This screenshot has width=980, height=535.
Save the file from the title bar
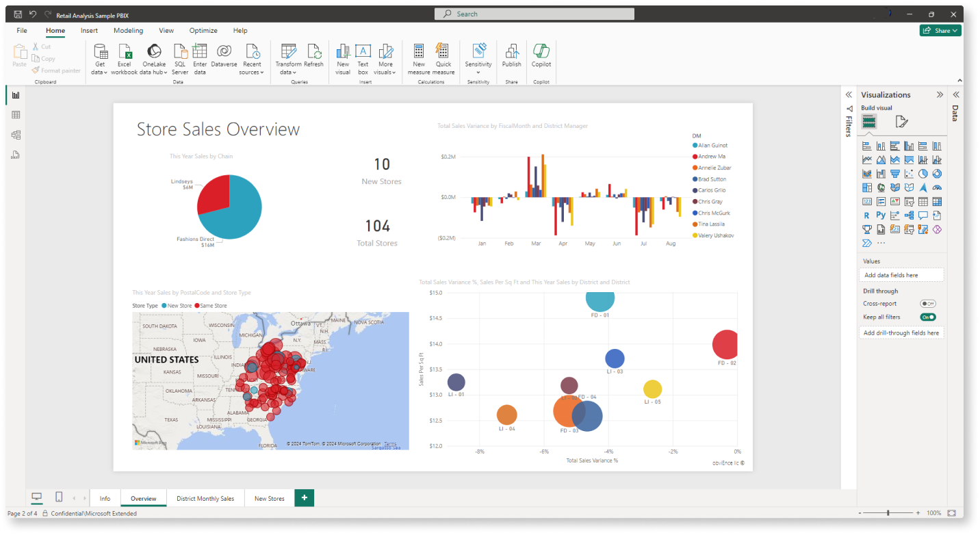point(18,14)
